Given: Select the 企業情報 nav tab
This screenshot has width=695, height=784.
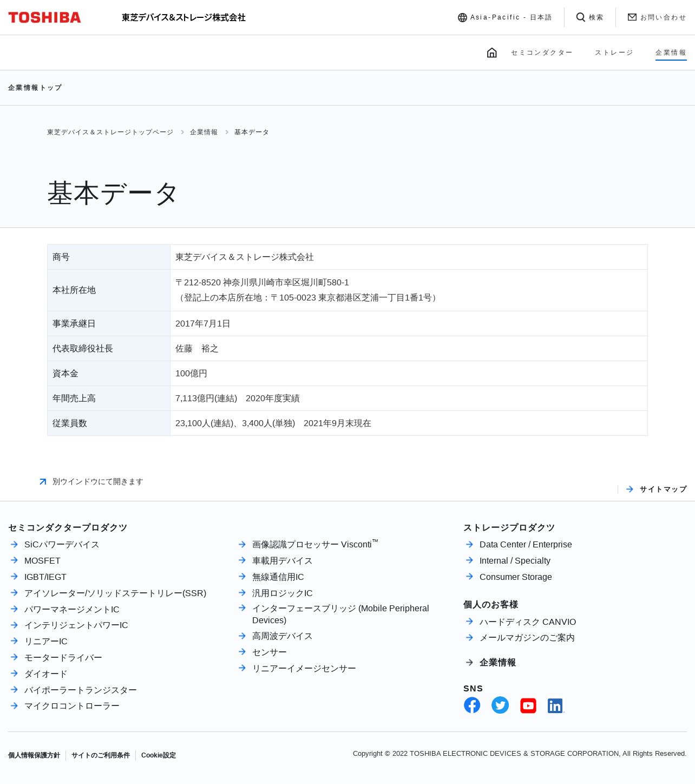Looking at the screenshot, I should [671, 53].
